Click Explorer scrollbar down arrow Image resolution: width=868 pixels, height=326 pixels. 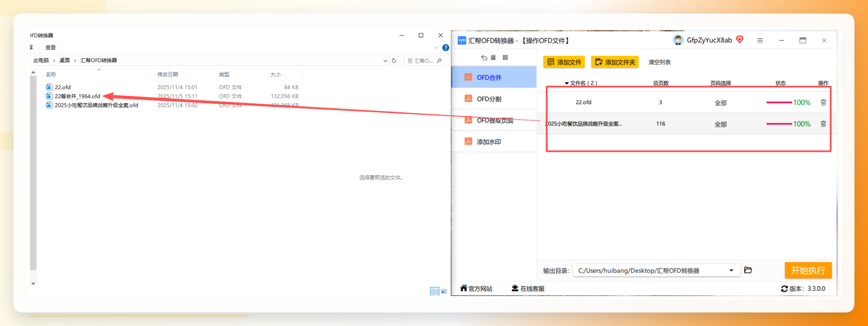pyautogui.click(x=33, y=283)
